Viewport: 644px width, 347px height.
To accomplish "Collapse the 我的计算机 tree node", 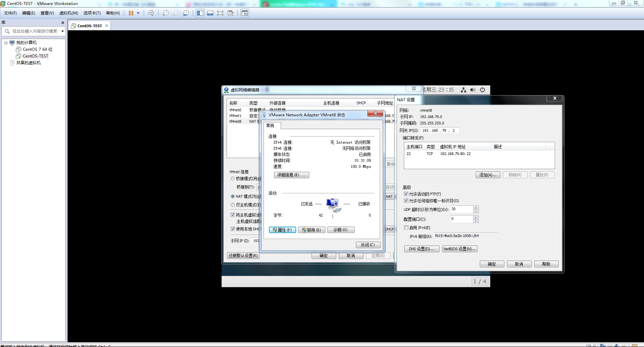I will pos(6,43).
